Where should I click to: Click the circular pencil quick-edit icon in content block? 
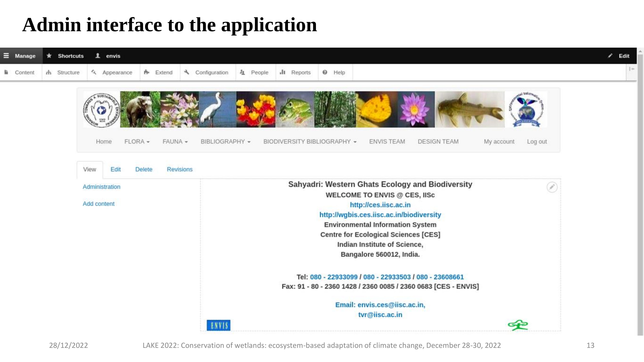[552, 187]
